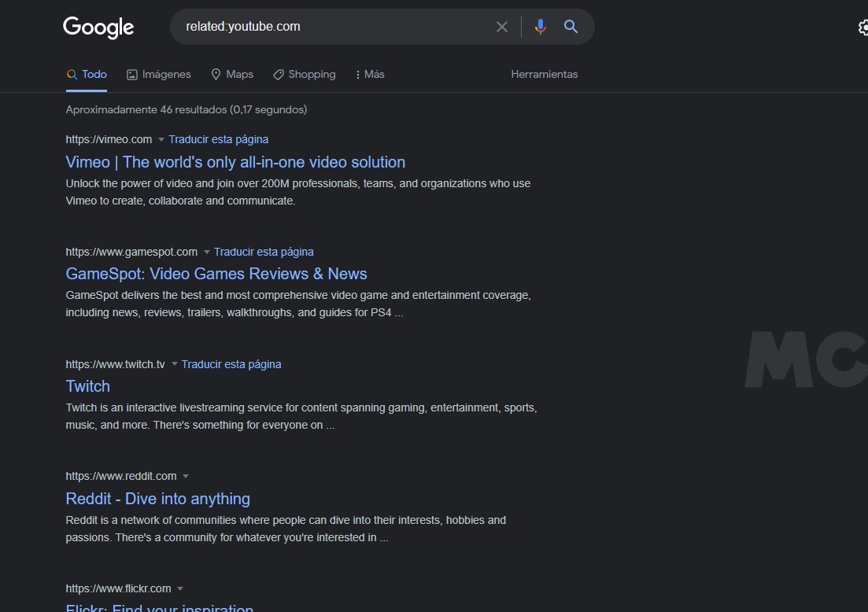Click the magnifying glass search button

[571, 27]
